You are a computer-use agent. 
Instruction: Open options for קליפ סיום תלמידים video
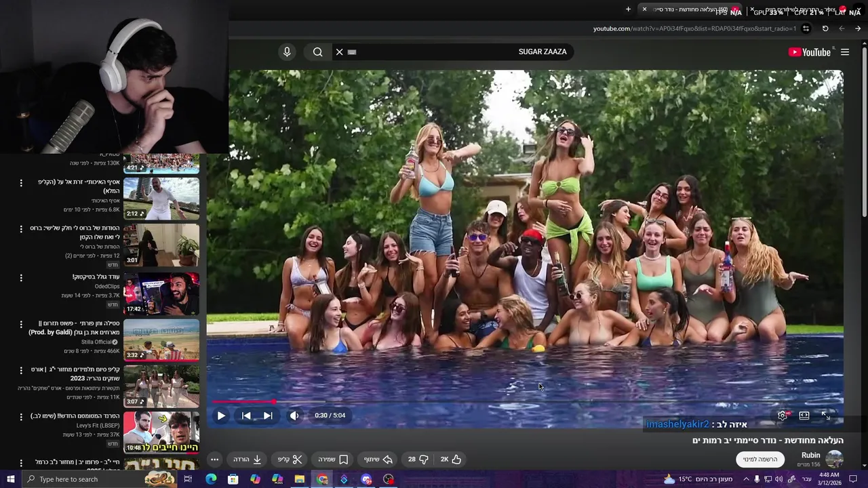tap(21, 371)
